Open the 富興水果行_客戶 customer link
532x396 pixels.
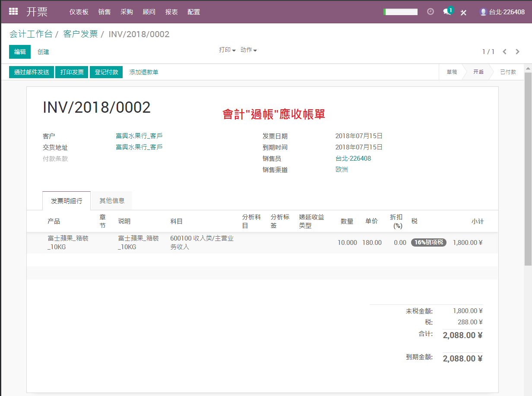point(139,136)
